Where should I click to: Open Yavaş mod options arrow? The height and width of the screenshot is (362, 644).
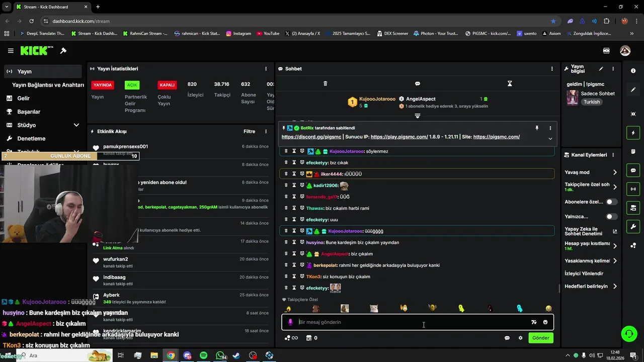[x=614, y=172]
